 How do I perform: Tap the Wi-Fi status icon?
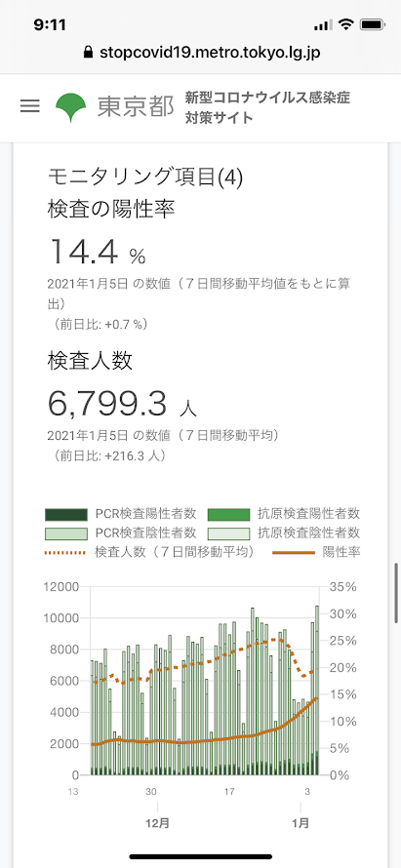(346, 25)
